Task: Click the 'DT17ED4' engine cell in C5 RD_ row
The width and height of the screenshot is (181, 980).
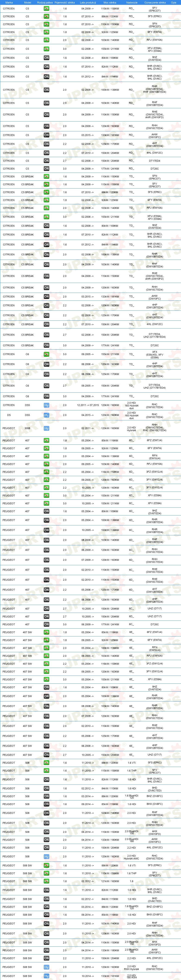Action: [x=155, y=161]
